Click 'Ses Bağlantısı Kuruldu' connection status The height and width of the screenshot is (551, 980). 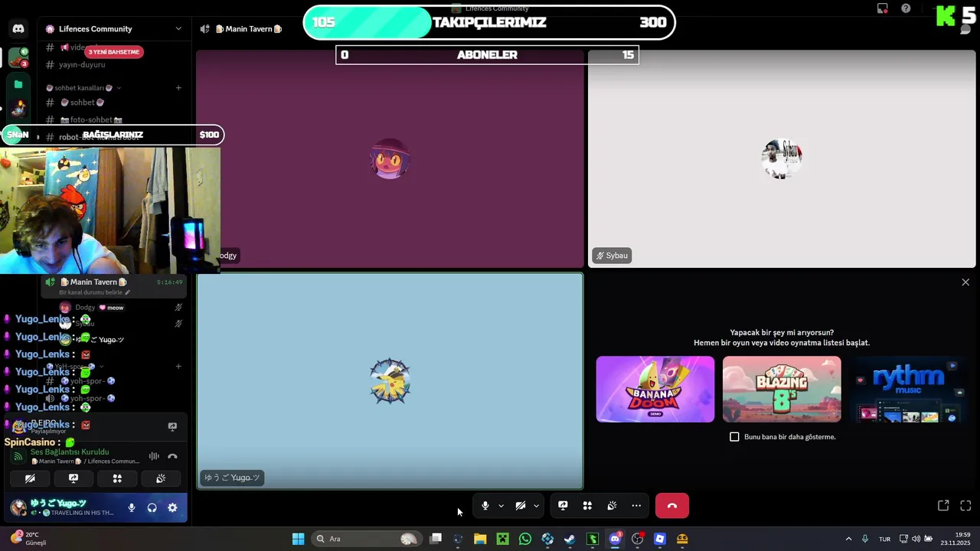point(70,452)
